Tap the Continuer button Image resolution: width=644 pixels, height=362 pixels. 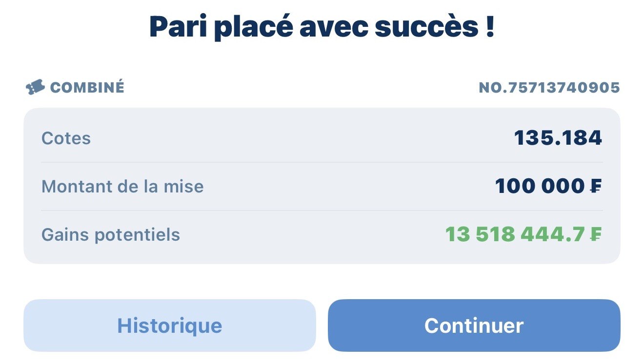coord(474,325)
